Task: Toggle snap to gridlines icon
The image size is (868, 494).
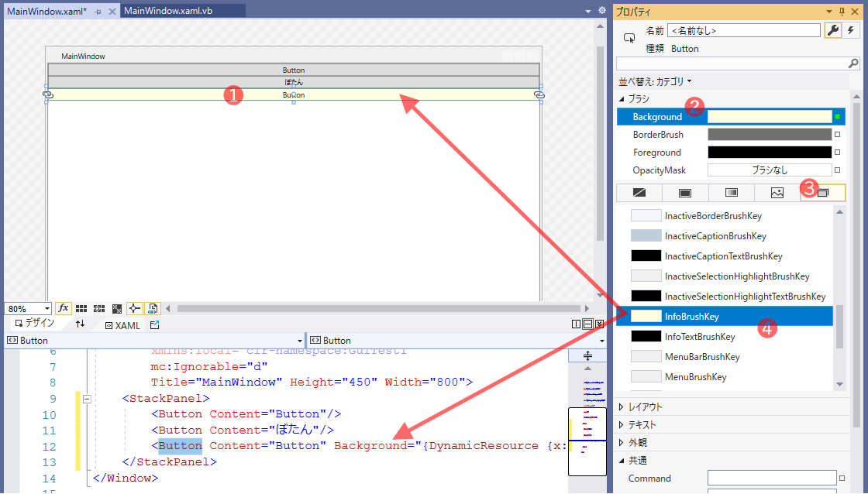Action: pyautogui.click(x=99, y=308)
